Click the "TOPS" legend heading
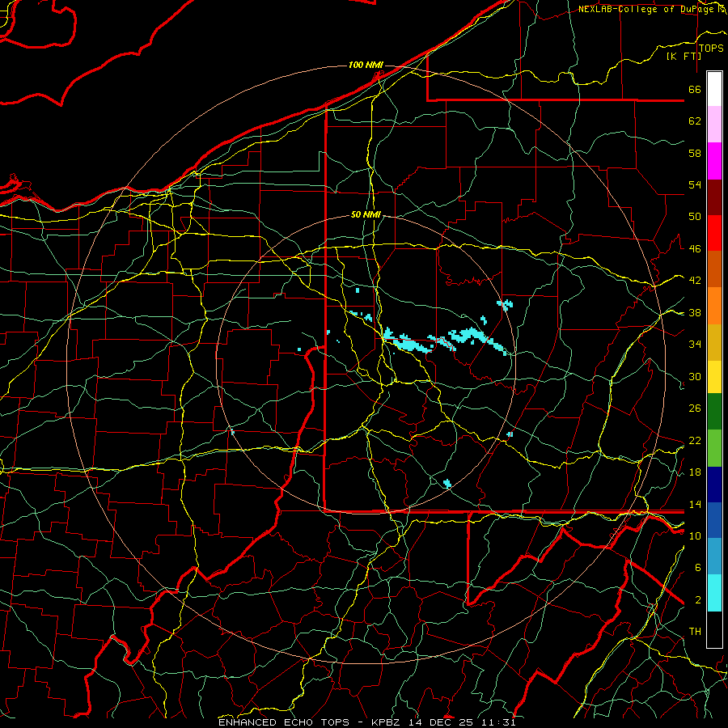The width and height of the screenshot is (728, 728). (711, 49)
